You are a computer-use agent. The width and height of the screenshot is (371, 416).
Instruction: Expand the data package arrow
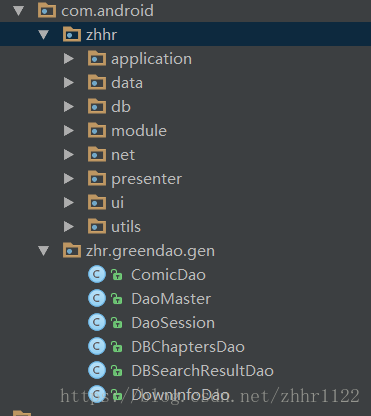point(69,83)
